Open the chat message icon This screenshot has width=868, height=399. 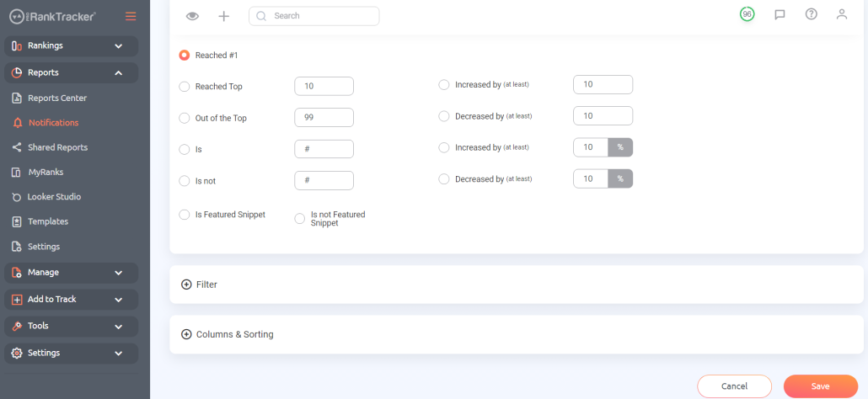click(780, 15)
